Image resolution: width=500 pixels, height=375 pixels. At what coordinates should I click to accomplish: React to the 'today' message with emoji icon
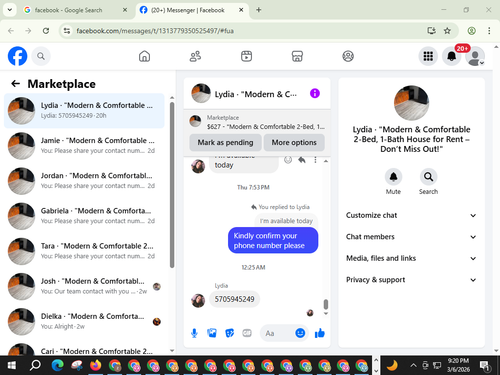[288, 160]
